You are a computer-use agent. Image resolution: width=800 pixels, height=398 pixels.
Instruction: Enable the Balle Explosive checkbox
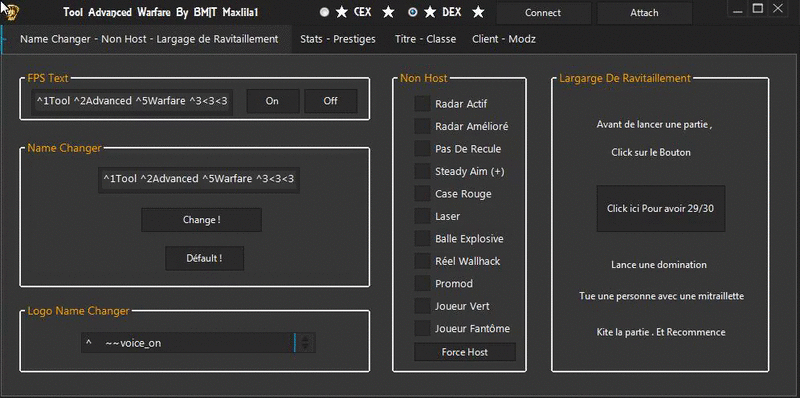[x=422, y=238]
